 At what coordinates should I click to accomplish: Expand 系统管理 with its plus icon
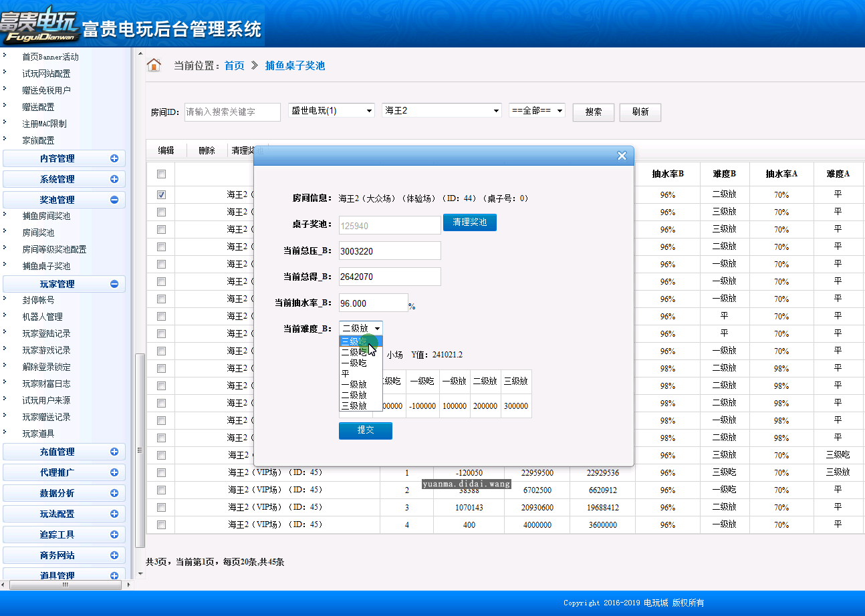click(114, 179)
